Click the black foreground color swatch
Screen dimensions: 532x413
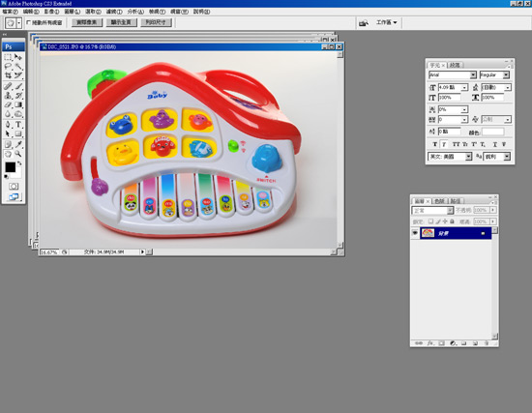click(x=11, y=167)
